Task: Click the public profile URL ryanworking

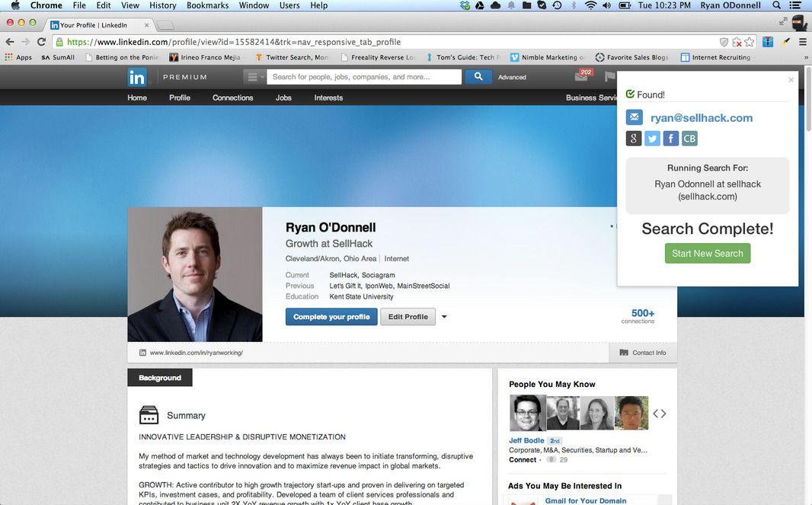Action: point(197,353)
